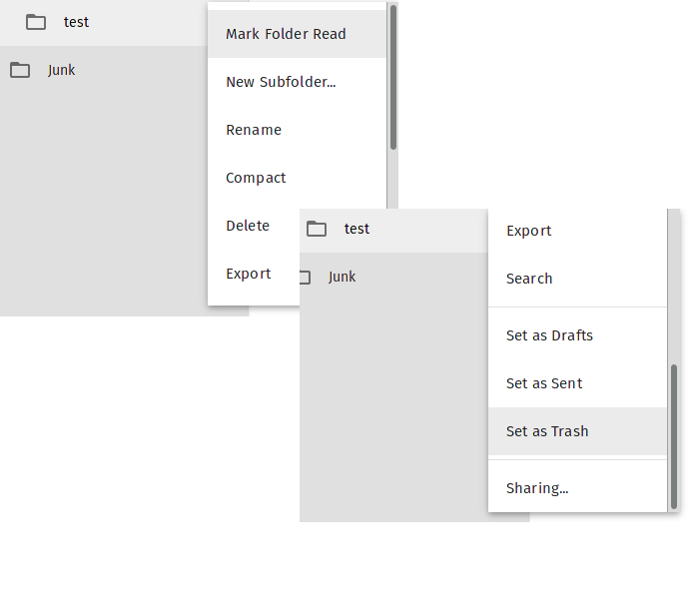
Task: Choose Set as Sent option
Action: (544, 383)
